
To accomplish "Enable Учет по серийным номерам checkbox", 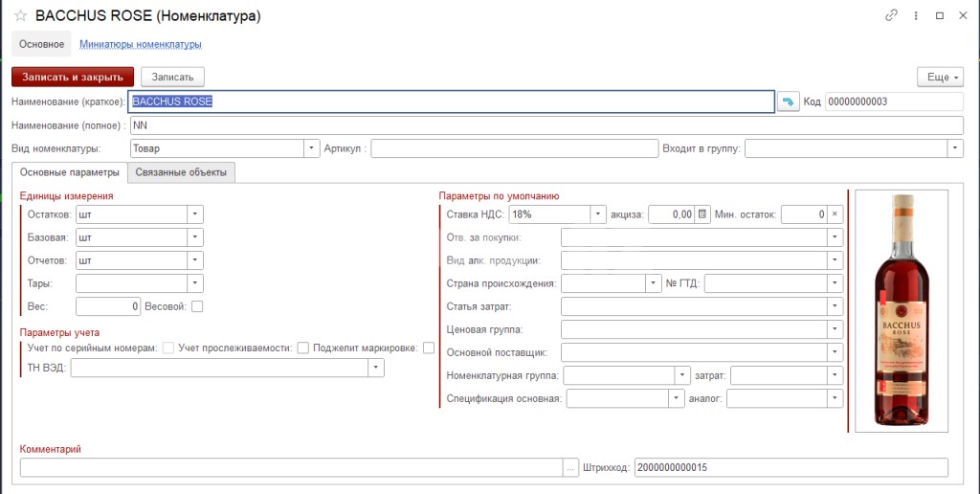I will [168, 348].
